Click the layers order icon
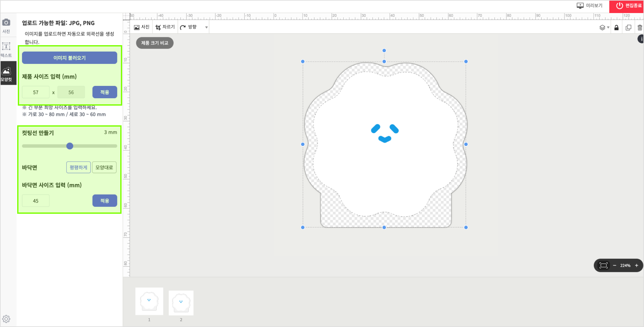The image size is (644, 327). (x=603, y=28)
